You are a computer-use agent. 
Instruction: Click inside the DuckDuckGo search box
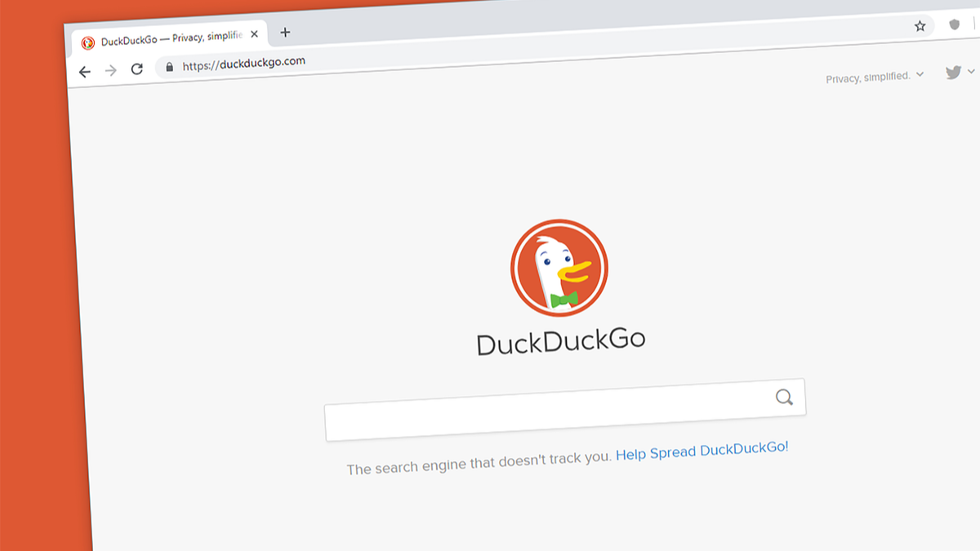coord(565,410)
